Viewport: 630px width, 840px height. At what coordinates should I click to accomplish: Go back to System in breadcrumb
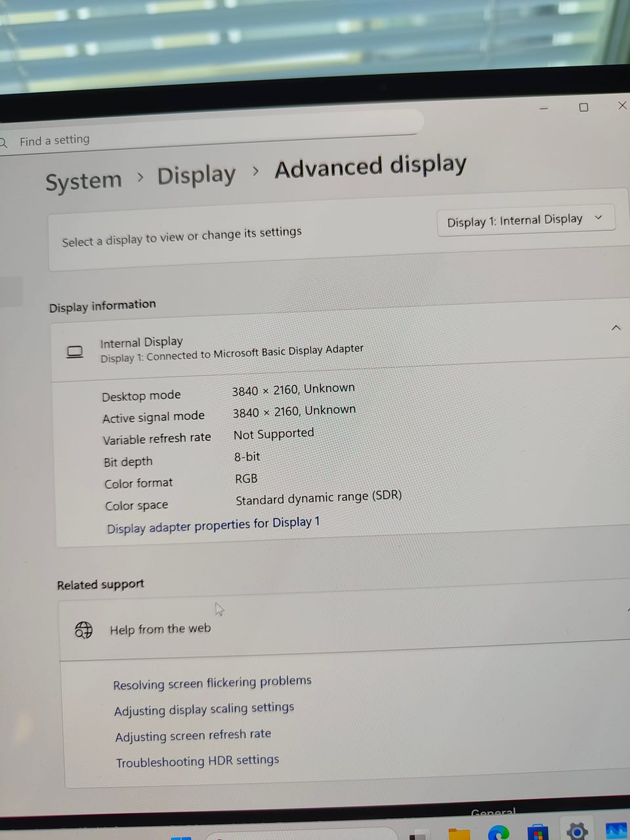[83, 181]
